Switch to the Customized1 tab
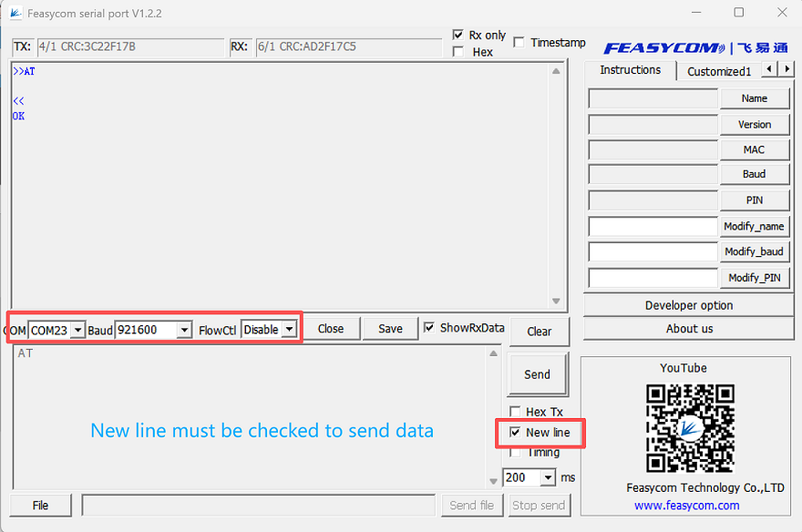Image resolution: width=802 pixels, height=532 pixels. [x=718, y=71]
